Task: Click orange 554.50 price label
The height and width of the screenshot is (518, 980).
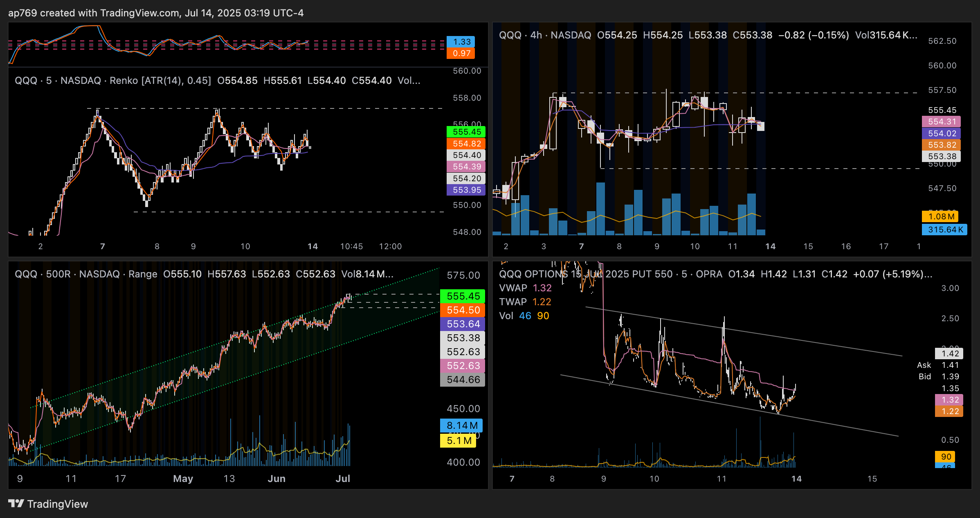Action: point(463,310)
